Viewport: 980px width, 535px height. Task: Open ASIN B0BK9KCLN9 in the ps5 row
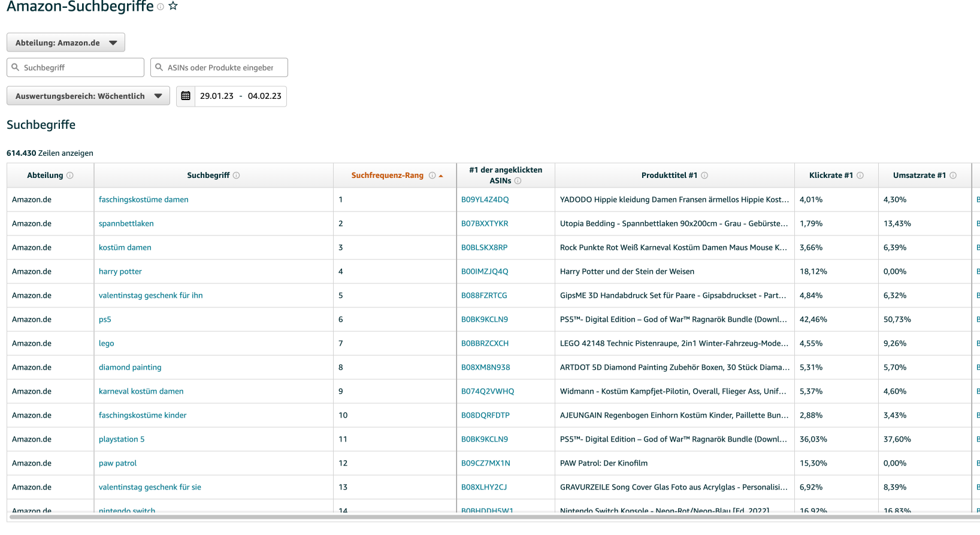[x=485, y=319]
